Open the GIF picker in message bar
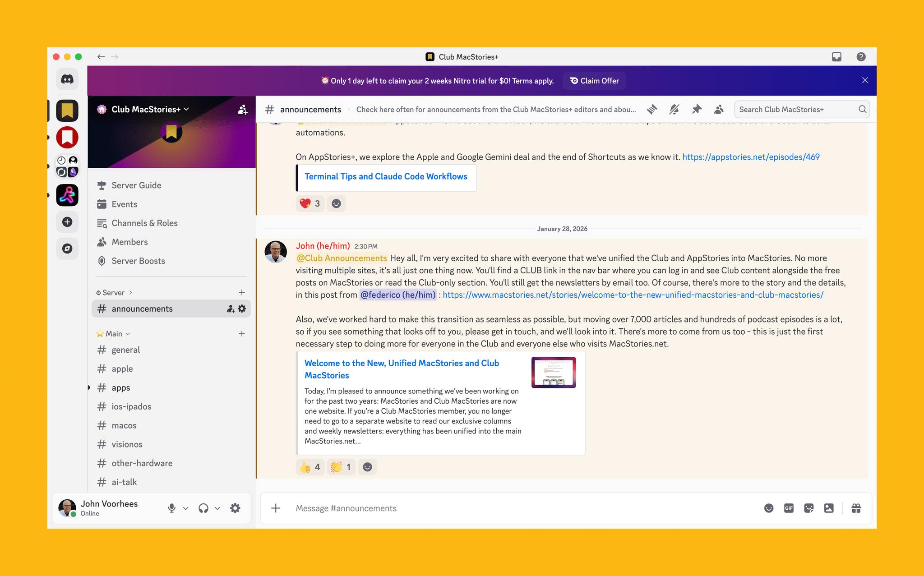Screen dimensions: 924x576 (x=789, y=508)
